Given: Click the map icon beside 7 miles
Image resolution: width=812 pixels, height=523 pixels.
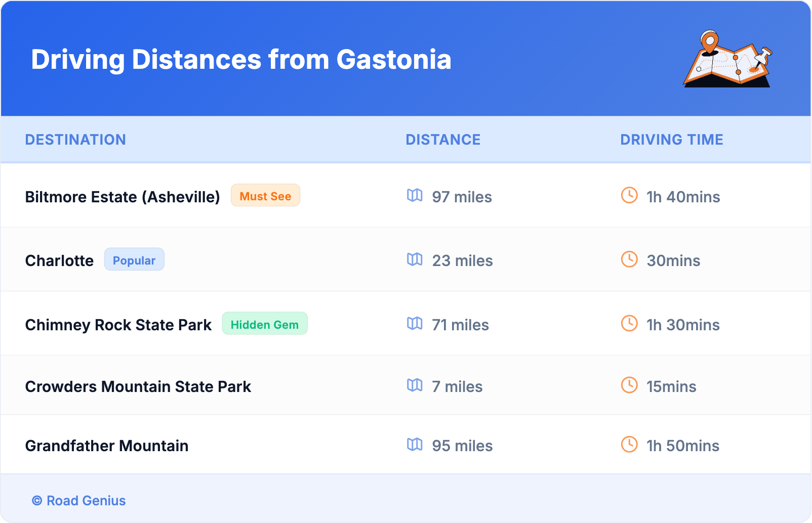Looking at the screenshot, I should coord(415,385).
